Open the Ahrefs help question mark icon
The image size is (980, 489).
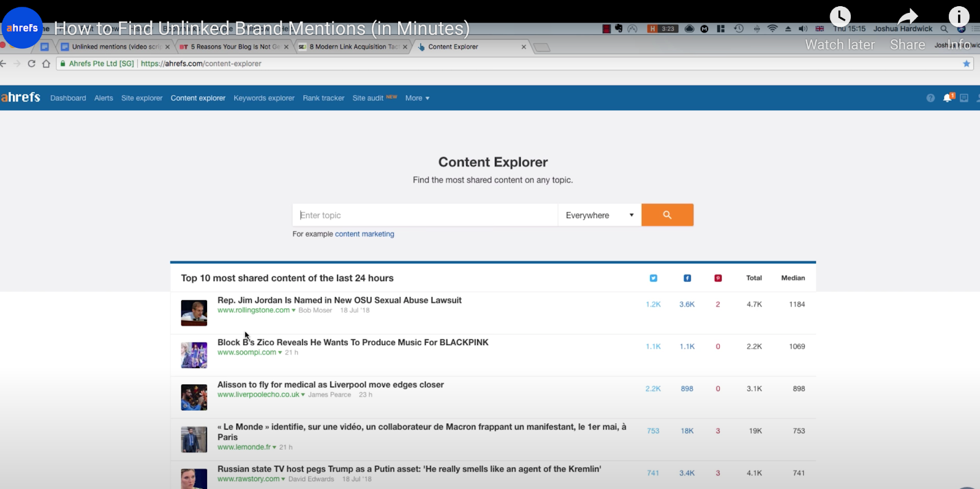930,98
